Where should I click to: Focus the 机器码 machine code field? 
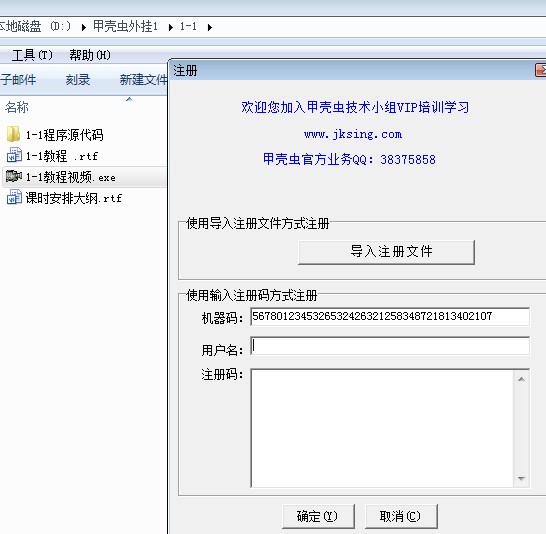point(390,316)
